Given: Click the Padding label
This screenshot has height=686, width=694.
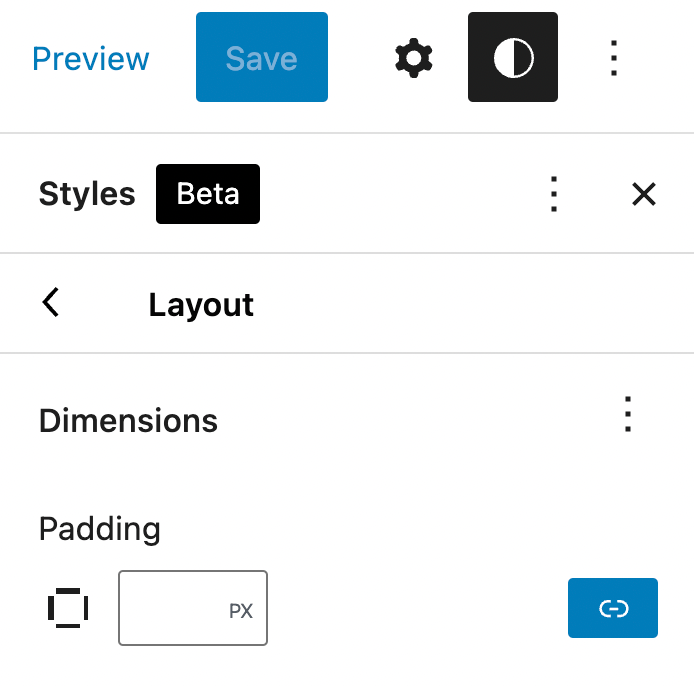Looking at the screenshot, I should click(x=99, y=528).
